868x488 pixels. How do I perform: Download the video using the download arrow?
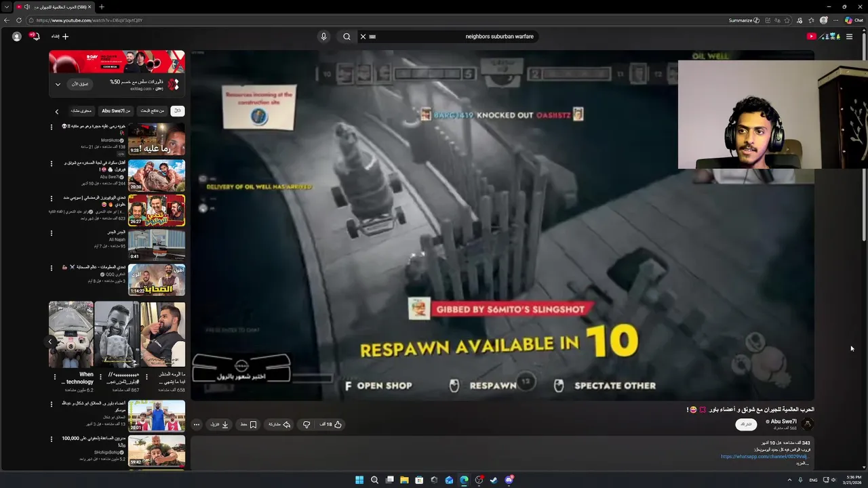coord(220,424)
